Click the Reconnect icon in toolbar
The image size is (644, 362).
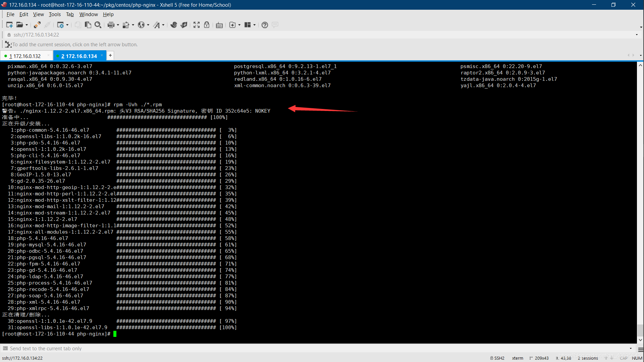tap(37, 25)
